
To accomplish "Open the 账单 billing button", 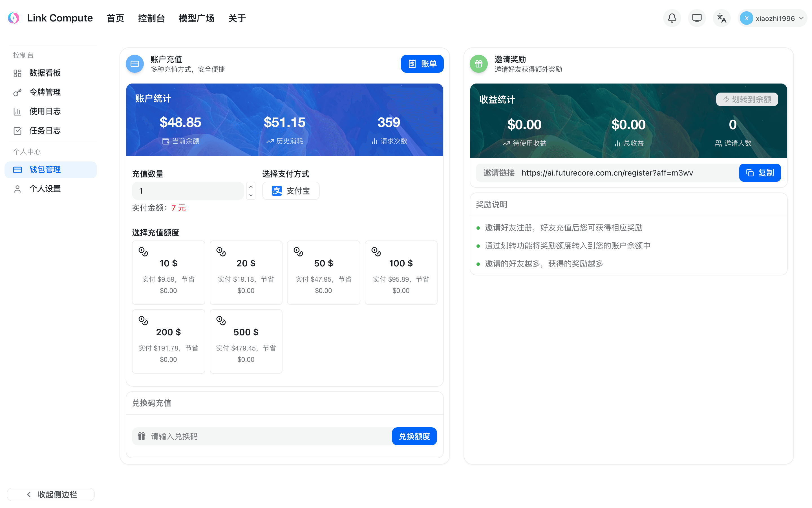I will tap(422, 64).
